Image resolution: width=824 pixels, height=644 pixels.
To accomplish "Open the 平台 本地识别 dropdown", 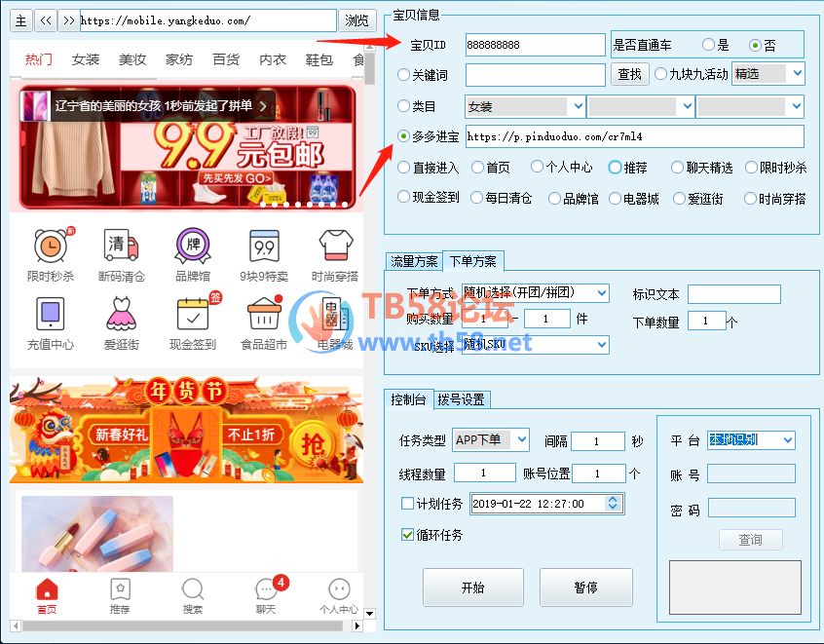I will coord(751,439).
